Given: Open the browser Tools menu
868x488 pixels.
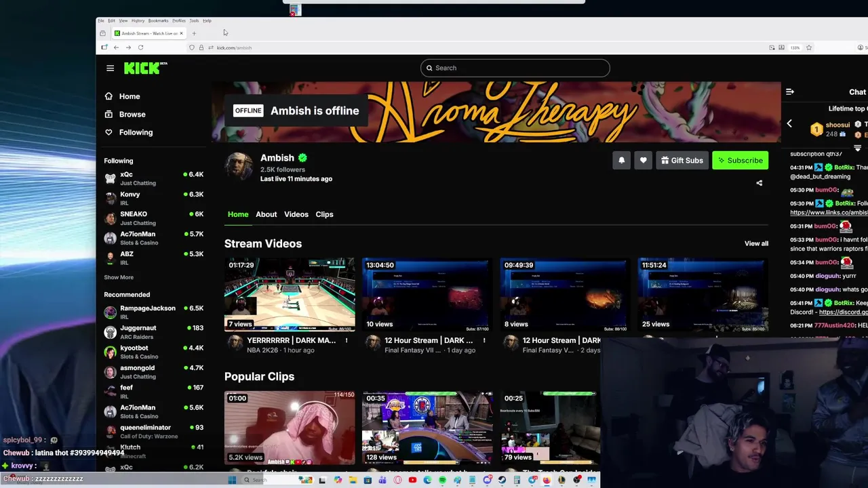Looking at the screenshot, I should coord(194,21).
